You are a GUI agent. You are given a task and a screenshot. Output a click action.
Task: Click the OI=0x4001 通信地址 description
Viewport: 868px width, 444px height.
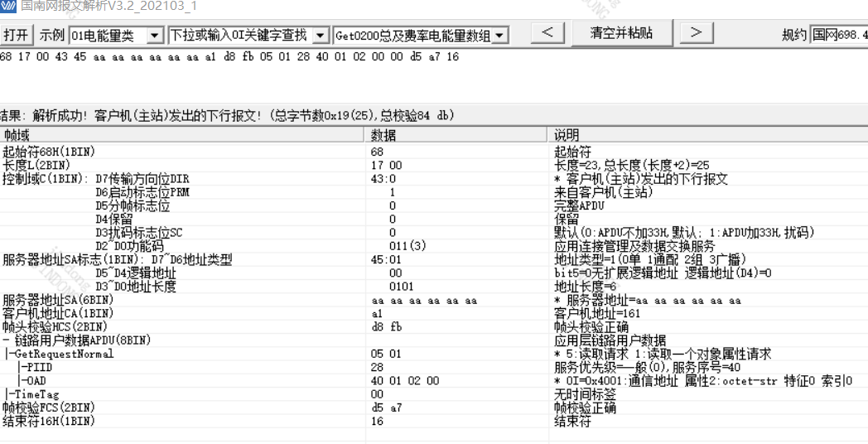pyautogui.click(x=702, y=380)
